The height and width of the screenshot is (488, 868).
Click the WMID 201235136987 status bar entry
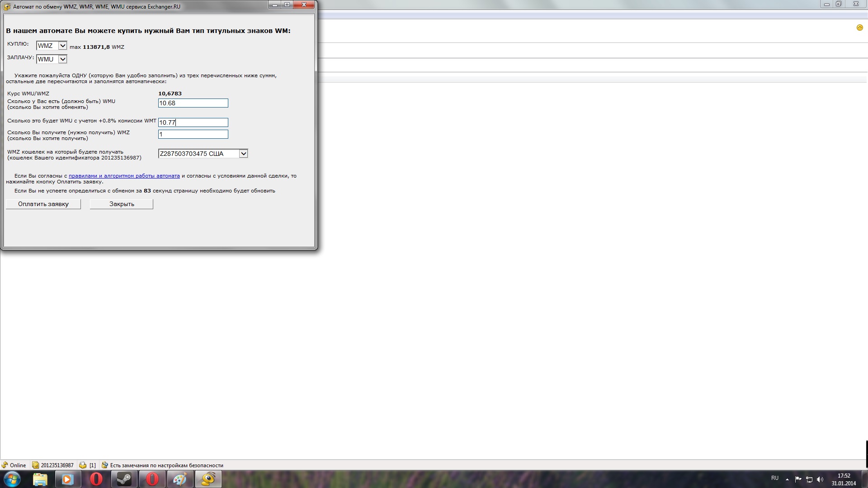(x=53, y=465)
